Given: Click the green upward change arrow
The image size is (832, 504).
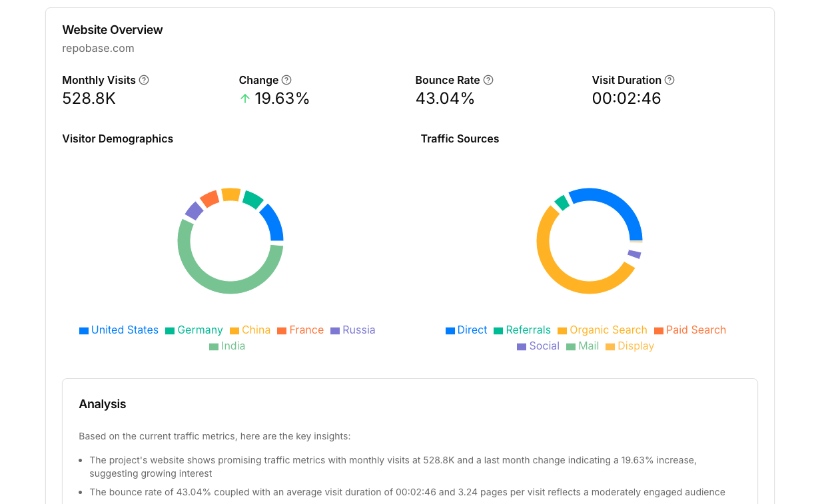Looking at the screenshot, I should [245, 99].
